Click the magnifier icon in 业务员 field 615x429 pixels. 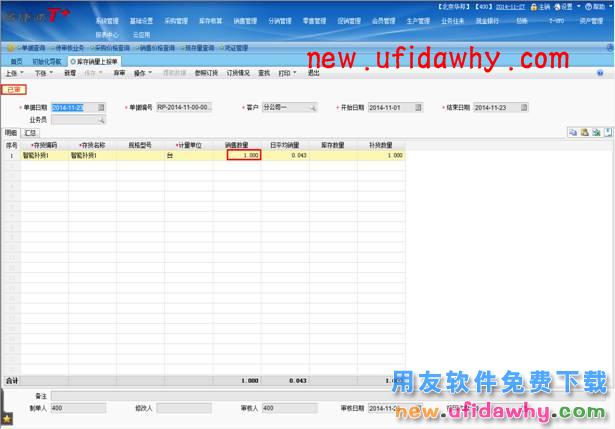(101, 120)
